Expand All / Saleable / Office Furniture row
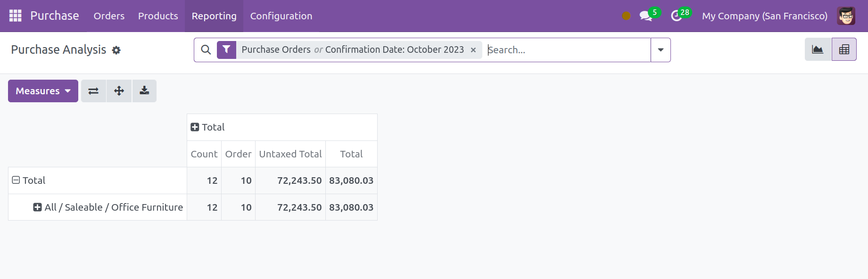Image resolution: width=868 pixels, height=279 pixels. click(108, 207)
